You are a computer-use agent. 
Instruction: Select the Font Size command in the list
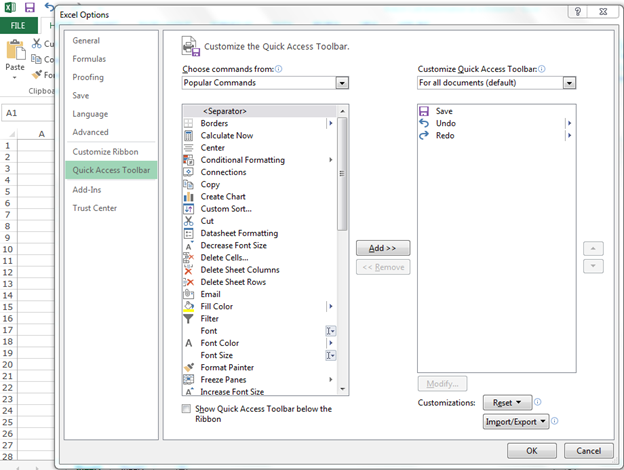click(x=259, y=355)
